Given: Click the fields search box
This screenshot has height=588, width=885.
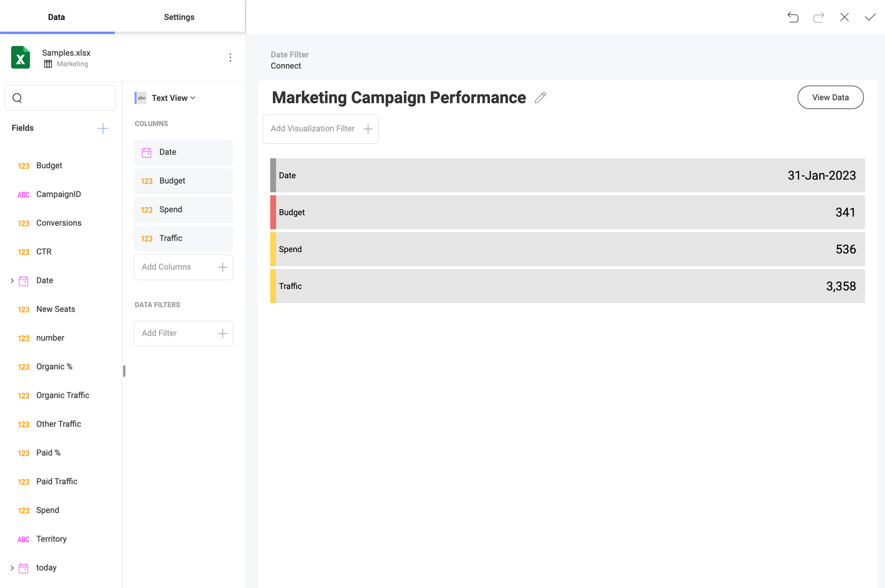Looking at the screenshot, I should tap(60, 98).
